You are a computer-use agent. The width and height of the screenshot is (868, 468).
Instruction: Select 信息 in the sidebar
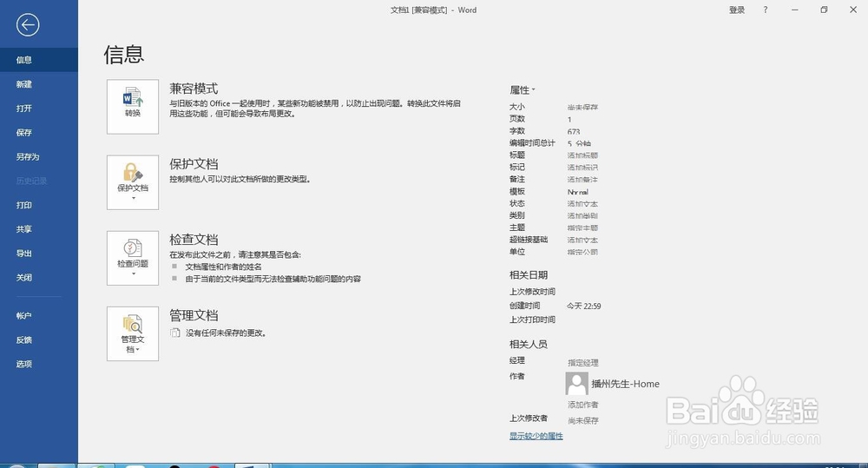[39, 60]
